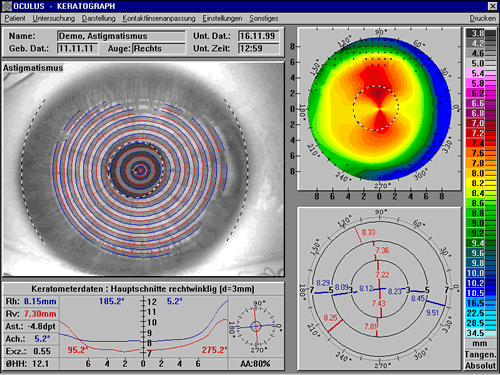Image resolution: width=500 pixels, height=375 pixels.
Task: Click the 275.2° red axis label
Action: click(x=214, y=350)
